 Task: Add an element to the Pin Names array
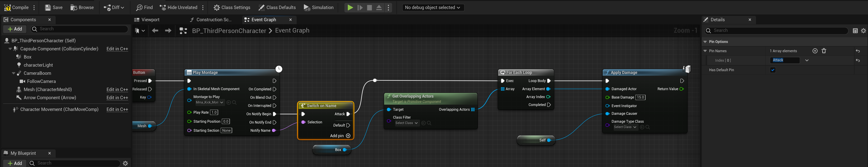tap(815, 51)
